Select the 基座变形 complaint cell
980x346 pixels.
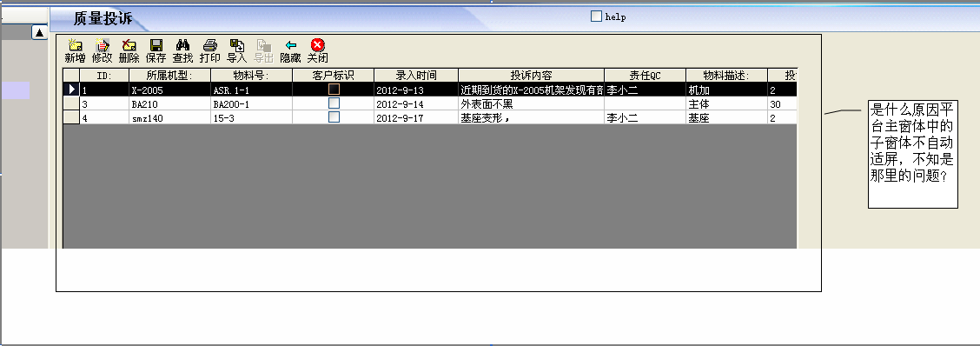(x=531, y=117)
